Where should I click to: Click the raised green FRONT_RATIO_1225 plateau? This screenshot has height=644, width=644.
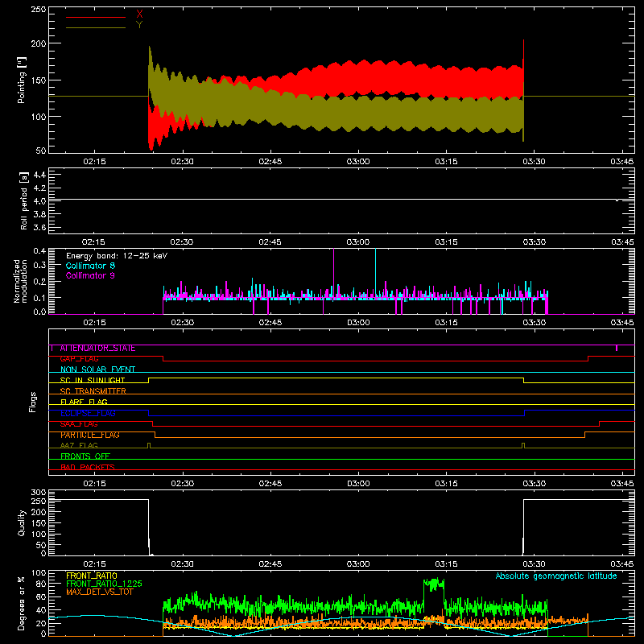point(434,584)
